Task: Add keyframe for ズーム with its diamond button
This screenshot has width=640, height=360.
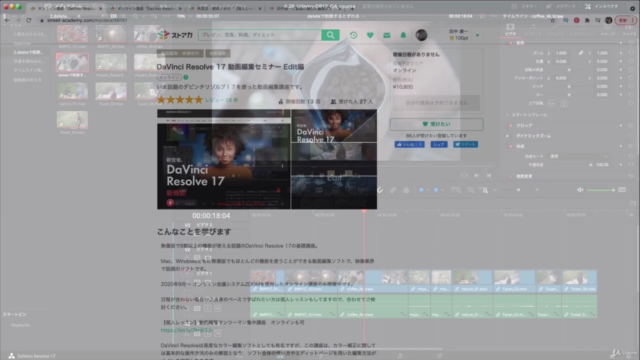Action: (x=621, y=53)
